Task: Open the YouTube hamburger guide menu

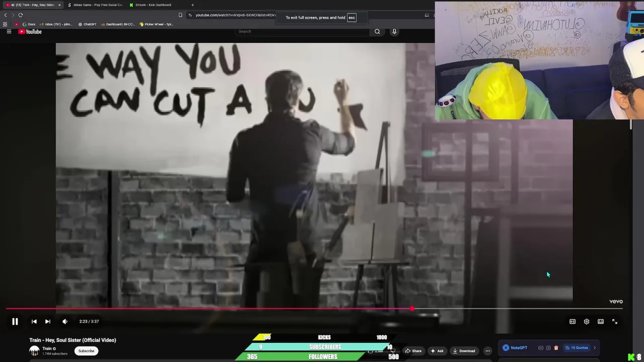Action: click(9, 32)
